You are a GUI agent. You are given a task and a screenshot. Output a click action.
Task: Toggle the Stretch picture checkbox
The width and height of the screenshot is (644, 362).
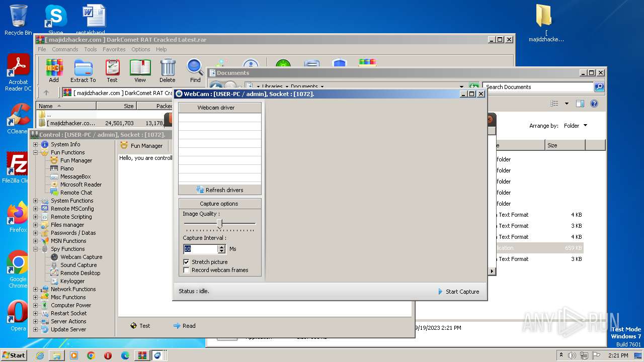[187, 262]
